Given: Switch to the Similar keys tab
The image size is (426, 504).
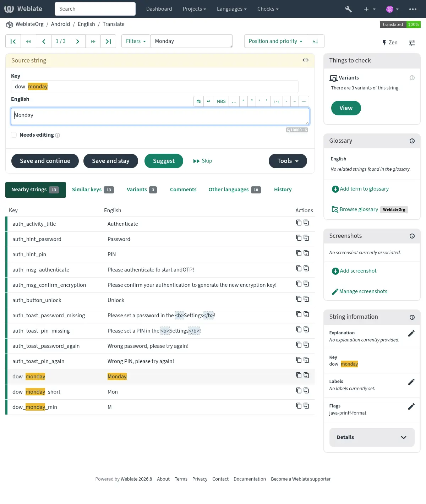Looking at the screenshot, I should (x=93, y=190).
